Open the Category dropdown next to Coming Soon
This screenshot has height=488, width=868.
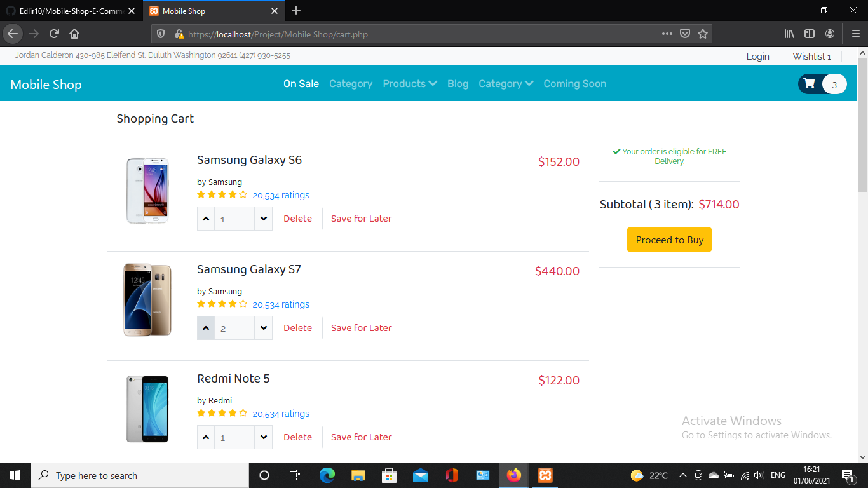point(506,83)
